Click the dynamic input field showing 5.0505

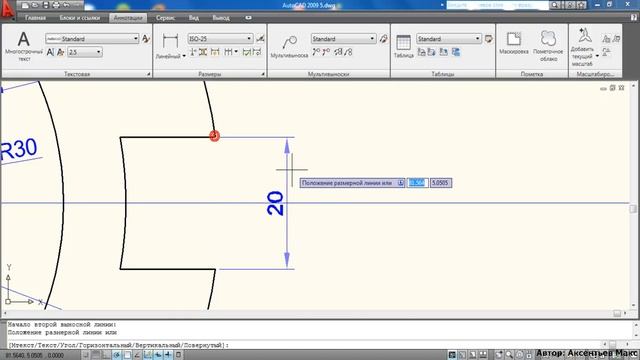[x=440, y=183]
